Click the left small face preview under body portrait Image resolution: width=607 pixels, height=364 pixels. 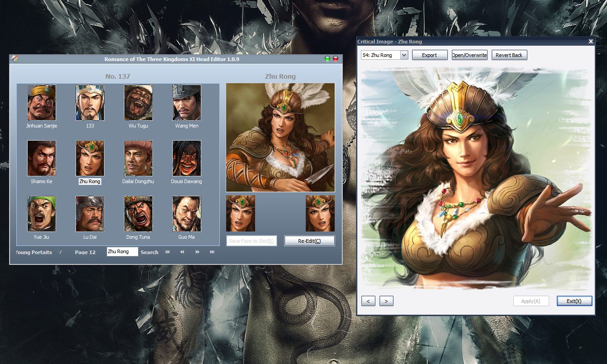(x=241, y=213)
